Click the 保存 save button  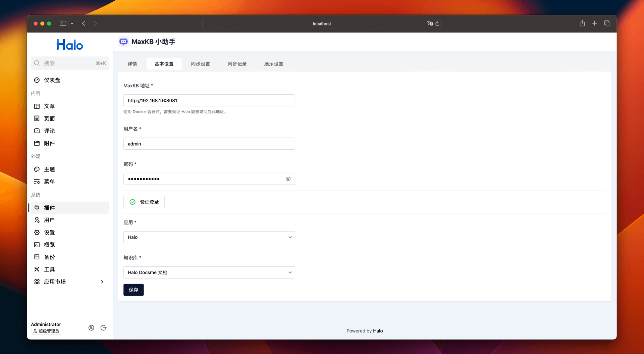tap(133, 290)
